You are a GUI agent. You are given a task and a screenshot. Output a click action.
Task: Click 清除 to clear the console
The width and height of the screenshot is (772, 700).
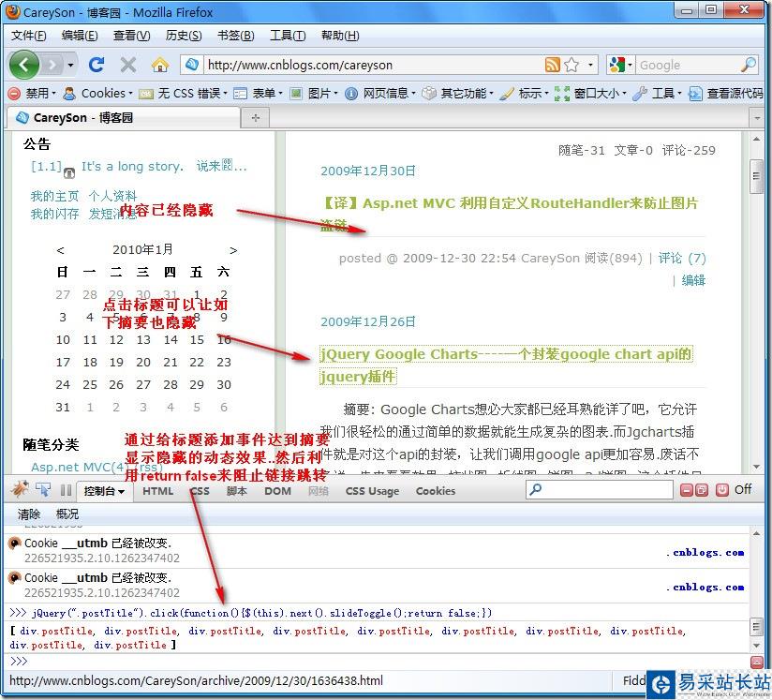(28, 514)
